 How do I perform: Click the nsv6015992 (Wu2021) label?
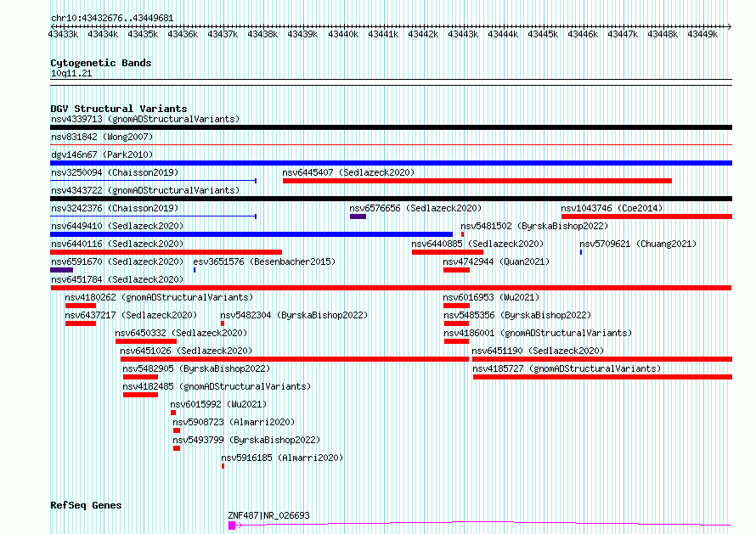click(x=218, y=404)
